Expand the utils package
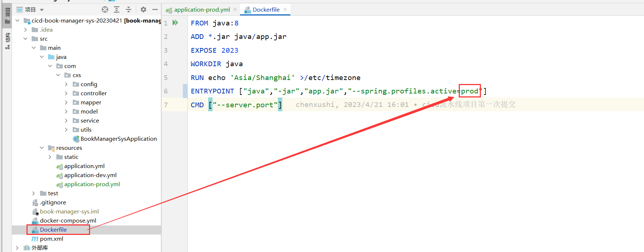The width and height of the screenshot is (644, 252). 66,129
